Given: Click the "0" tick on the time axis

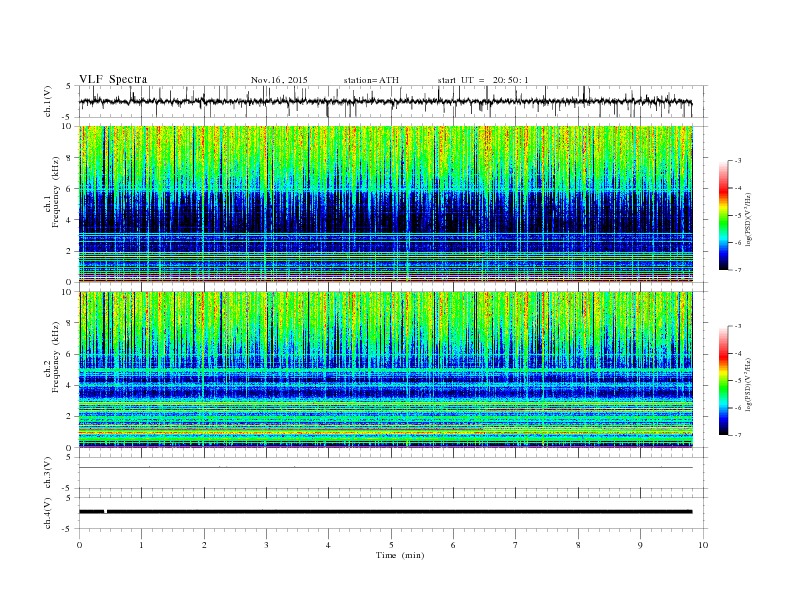Looking at the screenshot, I should 79,545.
